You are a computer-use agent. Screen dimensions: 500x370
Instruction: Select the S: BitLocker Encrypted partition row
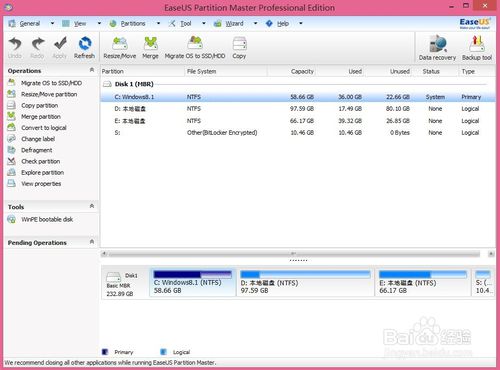tap(298, 133)
